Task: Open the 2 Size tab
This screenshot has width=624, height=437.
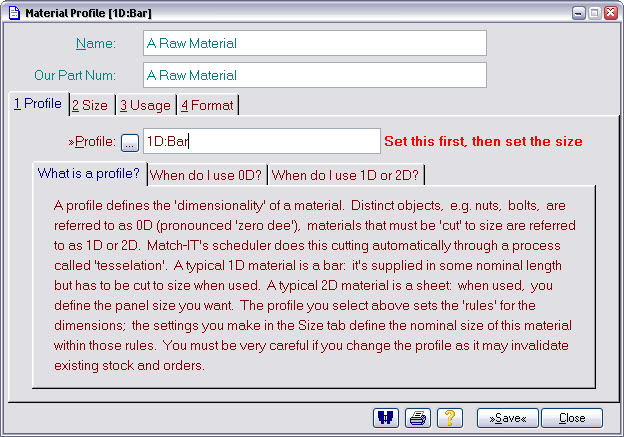Action: (x=90, y=105)
